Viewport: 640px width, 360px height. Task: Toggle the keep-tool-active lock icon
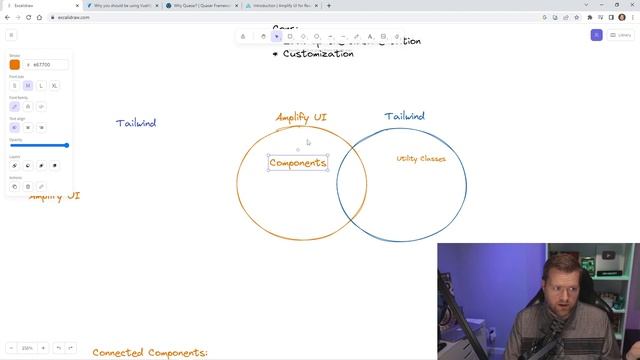pyautogui.click(x=243, y=37)
